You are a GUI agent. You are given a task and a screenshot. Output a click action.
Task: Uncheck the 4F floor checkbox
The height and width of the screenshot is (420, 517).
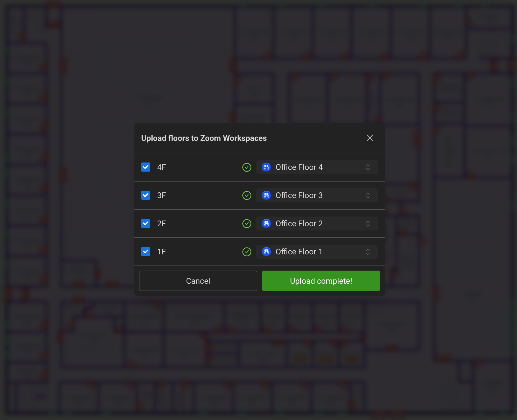point(146,167)
